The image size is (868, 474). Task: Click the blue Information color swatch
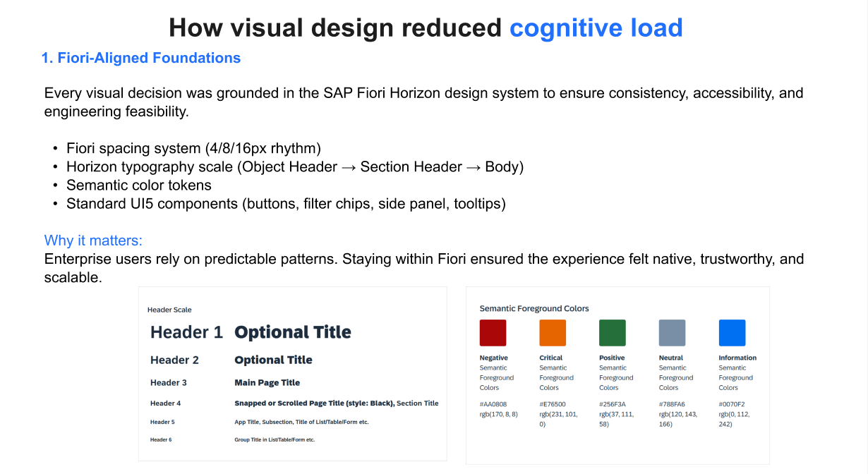click(x=732, y=333)
